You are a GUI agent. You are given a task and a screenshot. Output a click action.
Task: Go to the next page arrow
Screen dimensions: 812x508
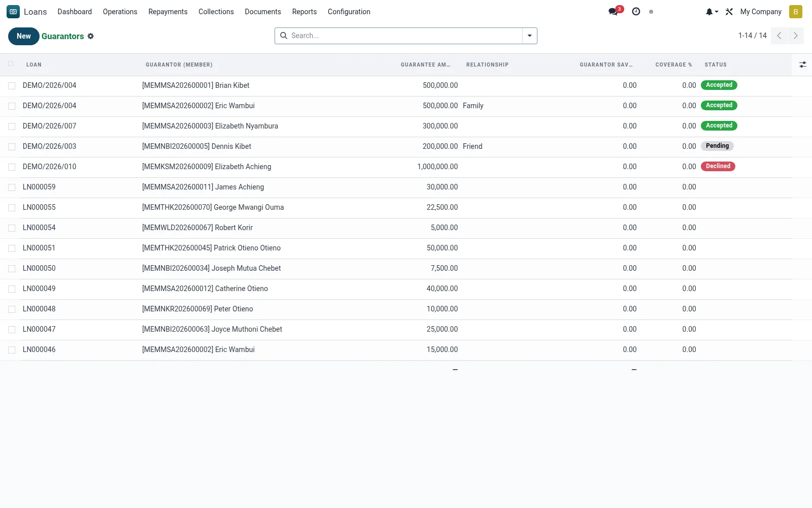pyautogui.click(x=796, y=36)
